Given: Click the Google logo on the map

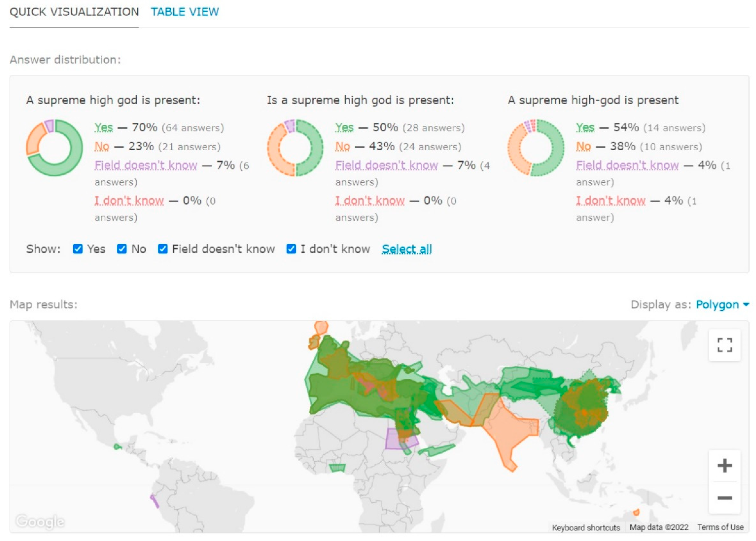Looking at the screenshot, I should [40, 521].
